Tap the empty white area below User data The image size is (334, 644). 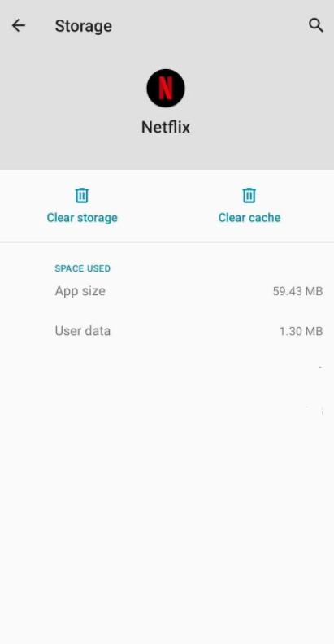pyautogui.click(x=167, y=493)
